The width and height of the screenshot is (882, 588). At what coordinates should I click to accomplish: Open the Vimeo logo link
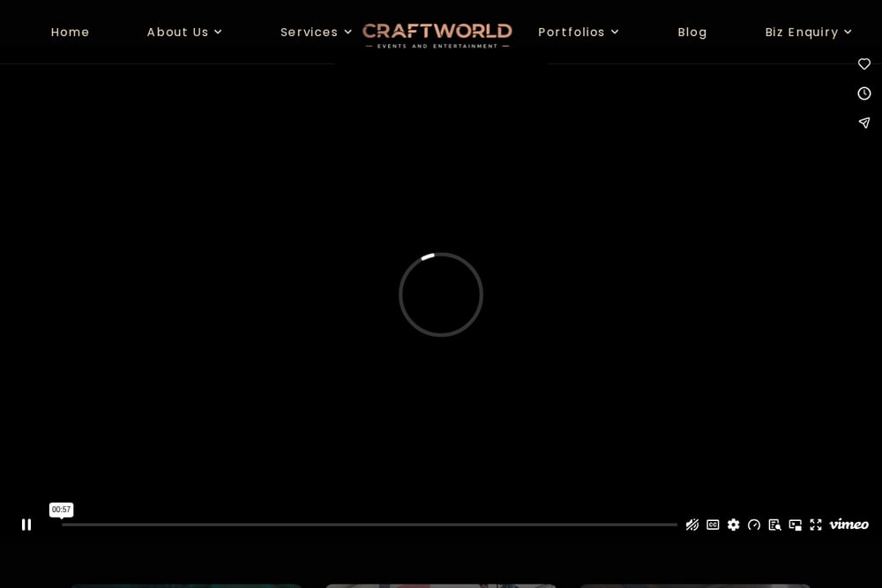pyautogui.click(x=848, y=525)
